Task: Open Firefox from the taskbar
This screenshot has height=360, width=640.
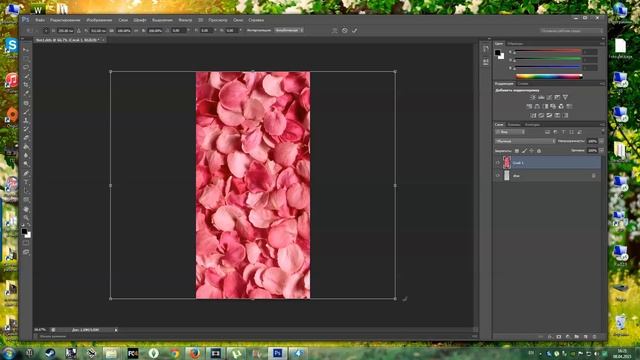Action: point(194,353)
